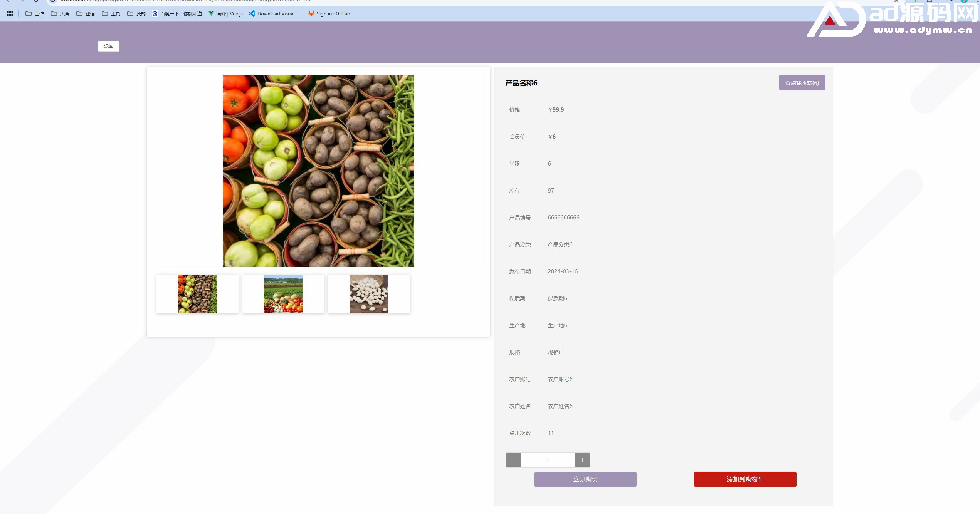Open the Baidu bookmark

(177, 13)
